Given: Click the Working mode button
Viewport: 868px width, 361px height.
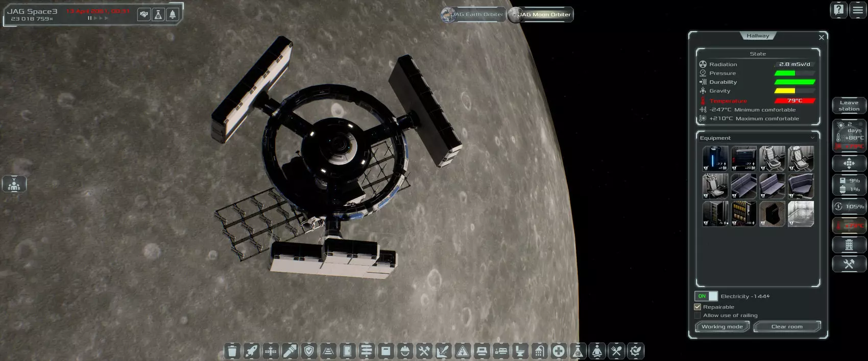Looking at the screenshot, I should [x=722, y=327].
